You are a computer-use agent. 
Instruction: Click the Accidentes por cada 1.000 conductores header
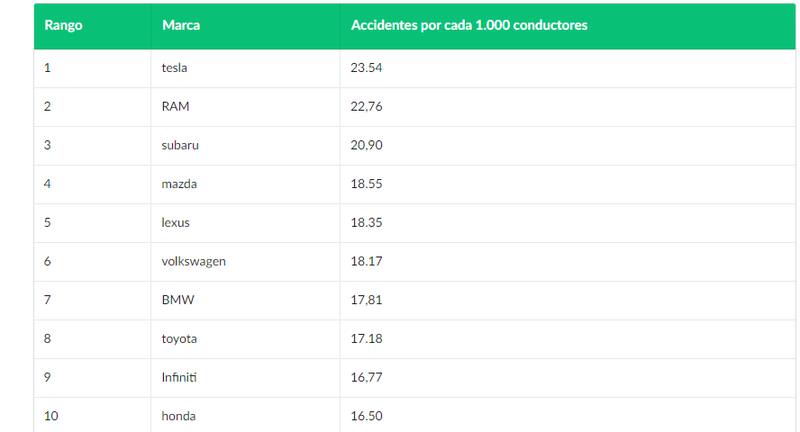(469, 25)
